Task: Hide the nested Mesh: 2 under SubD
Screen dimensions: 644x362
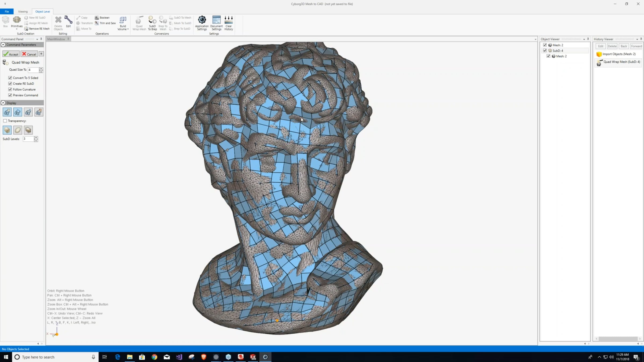Action: point(548,56)
